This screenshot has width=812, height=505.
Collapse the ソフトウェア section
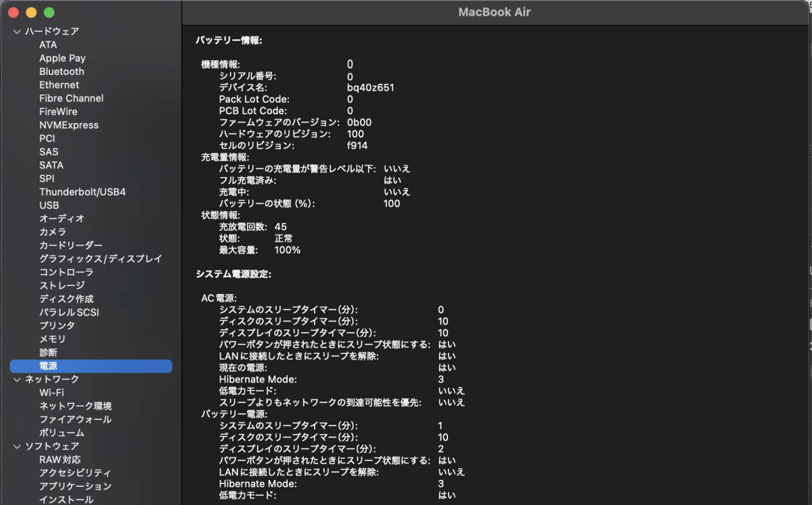coord(17,446)
